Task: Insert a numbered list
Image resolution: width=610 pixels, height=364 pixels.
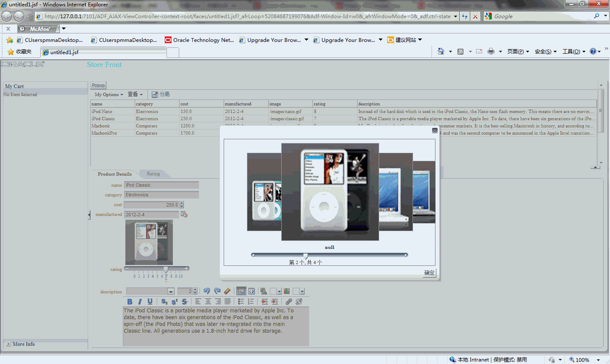Action: click(x=251, y=302)
